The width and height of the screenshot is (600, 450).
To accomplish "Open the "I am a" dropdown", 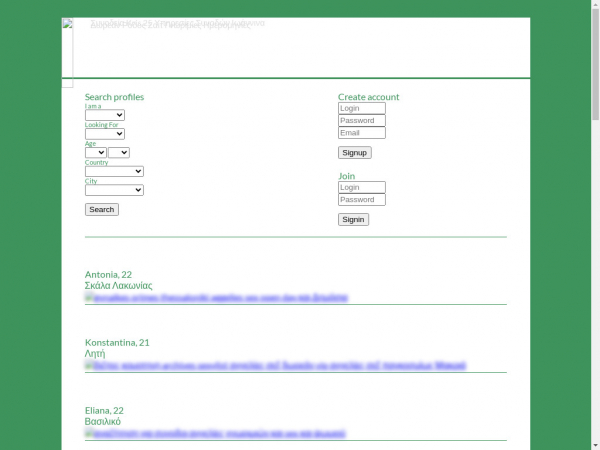I will pyautogui.click(x=105, y=115).
